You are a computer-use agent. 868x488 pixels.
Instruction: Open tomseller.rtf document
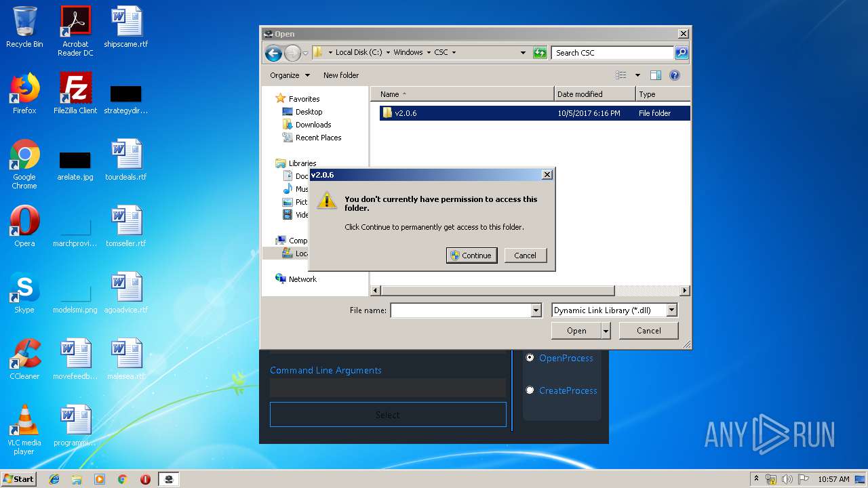tap(126, 226)
